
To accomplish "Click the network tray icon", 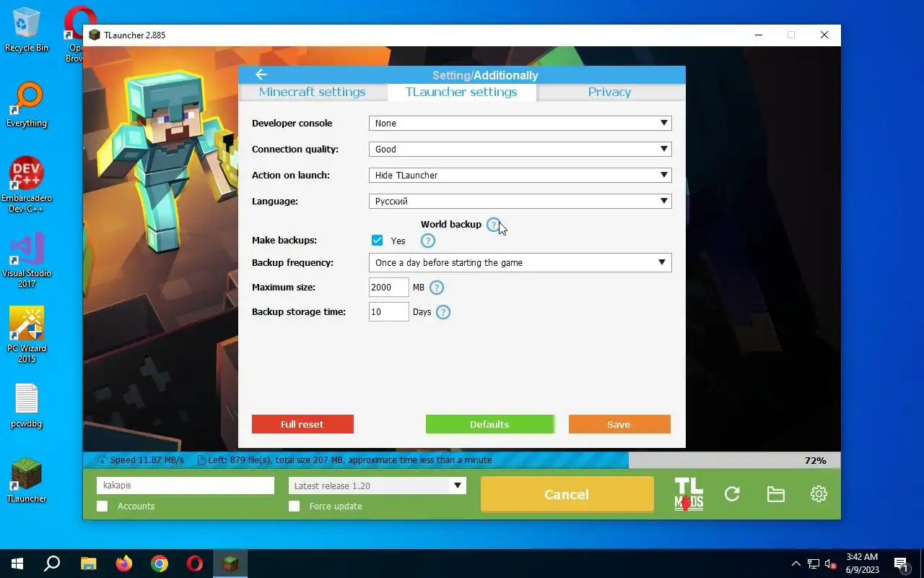I will coord(814,564).
